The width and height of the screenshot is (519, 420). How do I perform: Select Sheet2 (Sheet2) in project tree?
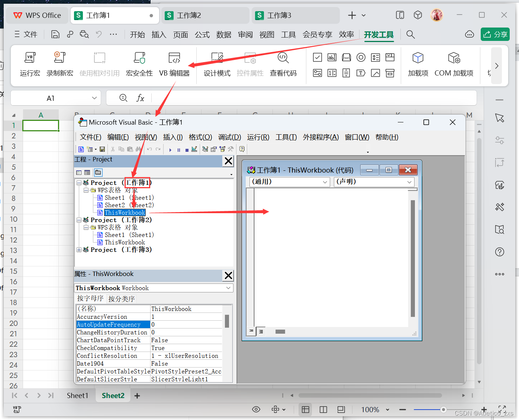[x=129, y=205]
